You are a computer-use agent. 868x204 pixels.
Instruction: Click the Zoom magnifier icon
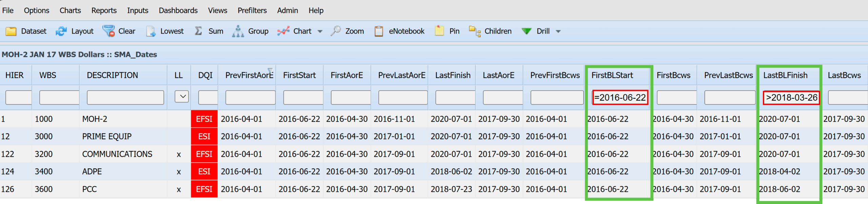[x=336, y=31]
